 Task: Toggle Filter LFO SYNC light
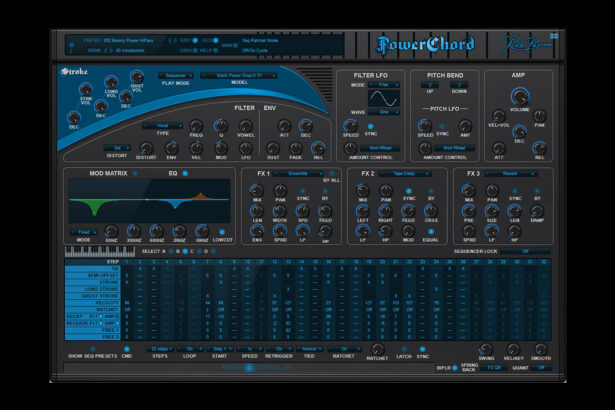(x=370, y=126)
